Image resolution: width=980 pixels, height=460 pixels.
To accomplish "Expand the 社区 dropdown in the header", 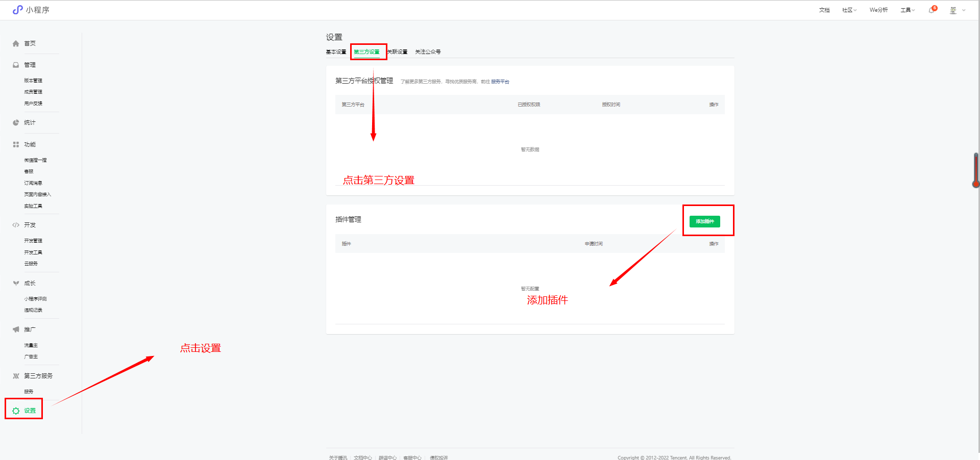I will pos(849,10).
